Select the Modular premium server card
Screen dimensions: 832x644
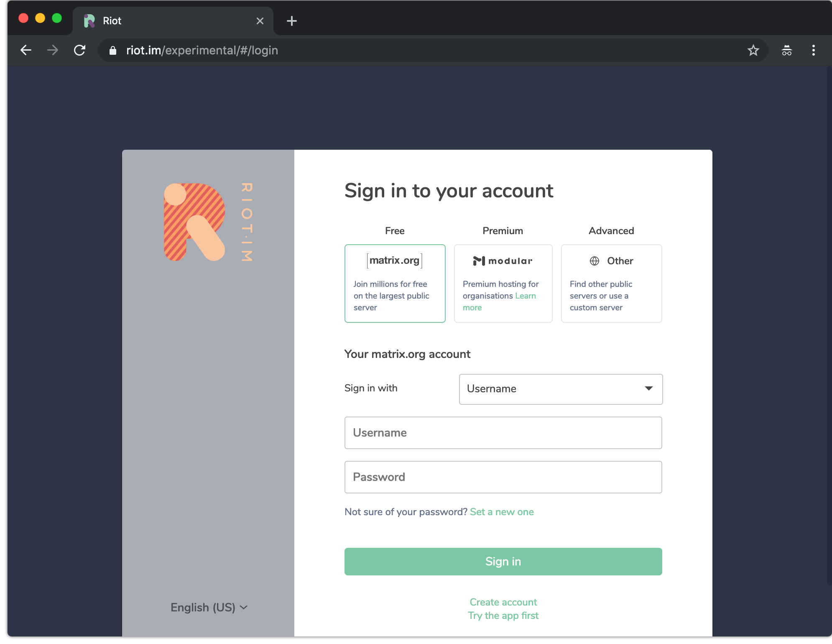point(503,284)
